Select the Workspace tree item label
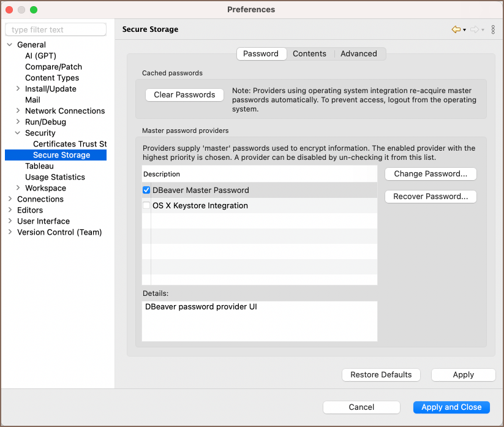504x427 pixels. tap(46, 188)
